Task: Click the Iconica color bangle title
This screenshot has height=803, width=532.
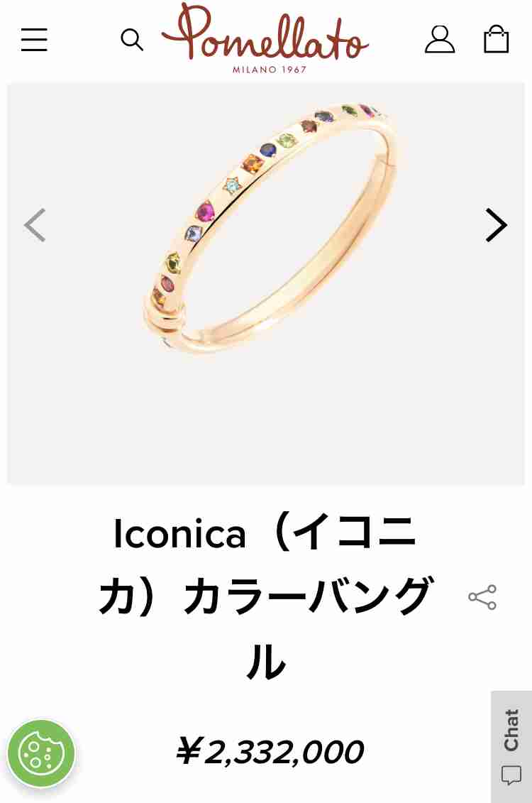Action: [x=265, y=597]
